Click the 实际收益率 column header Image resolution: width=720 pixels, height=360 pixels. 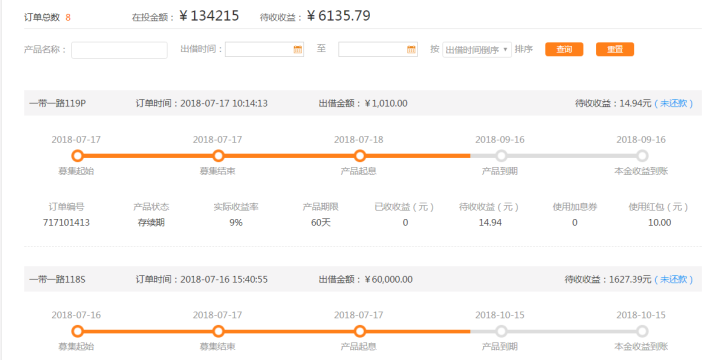point(236,207)
